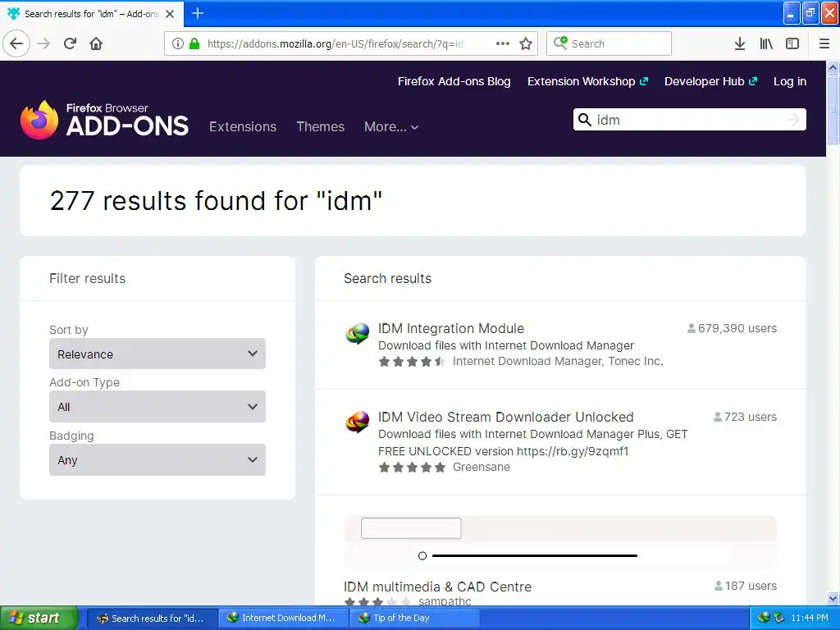Viewport: 840px width, 630px height.
Task: Open Firefox Add-ons Blog link
Action: pyautogui.click(x=454, y=81)
